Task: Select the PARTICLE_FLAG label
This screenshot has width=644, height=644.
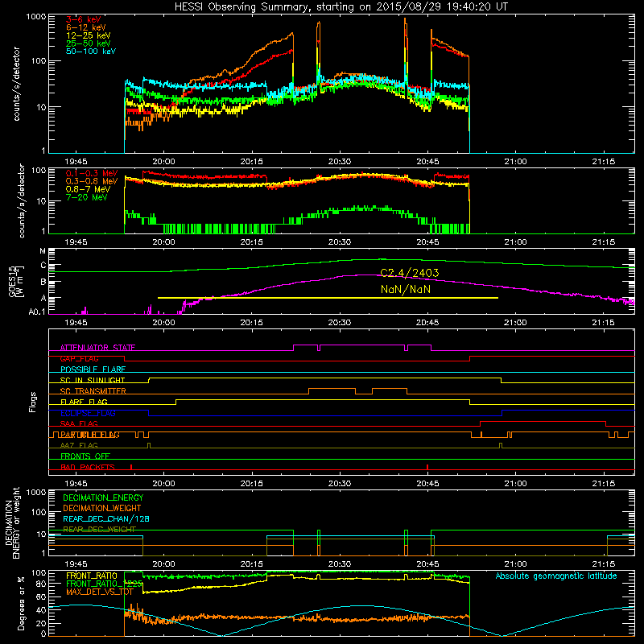Action: [x=90, y=435]
